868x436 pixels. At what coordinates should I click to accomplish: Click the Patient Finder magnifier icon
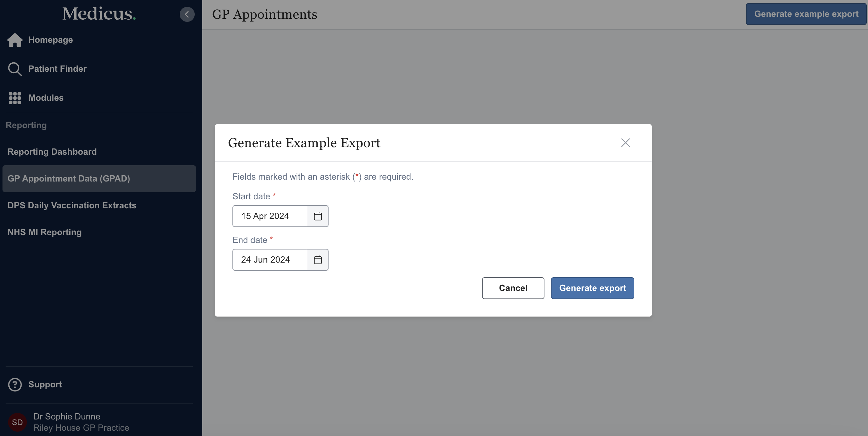[15, 69]
